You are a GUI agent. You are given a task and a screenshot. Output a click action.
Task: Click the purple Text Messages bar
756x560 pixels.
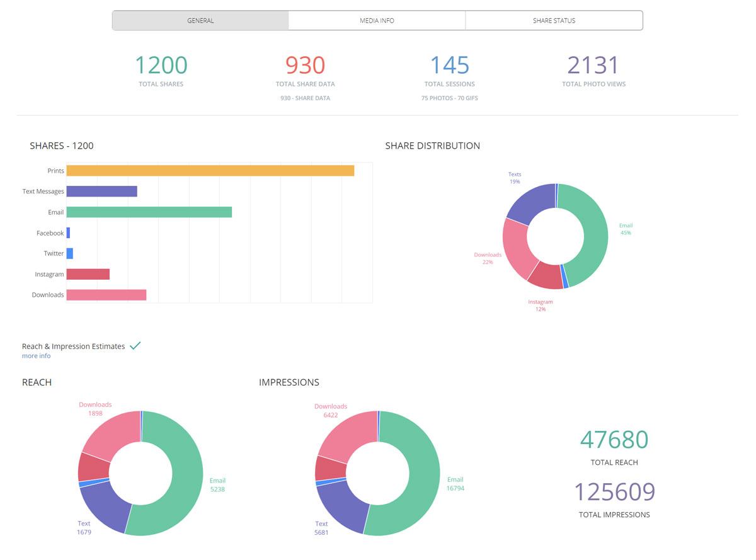(101, 191)
